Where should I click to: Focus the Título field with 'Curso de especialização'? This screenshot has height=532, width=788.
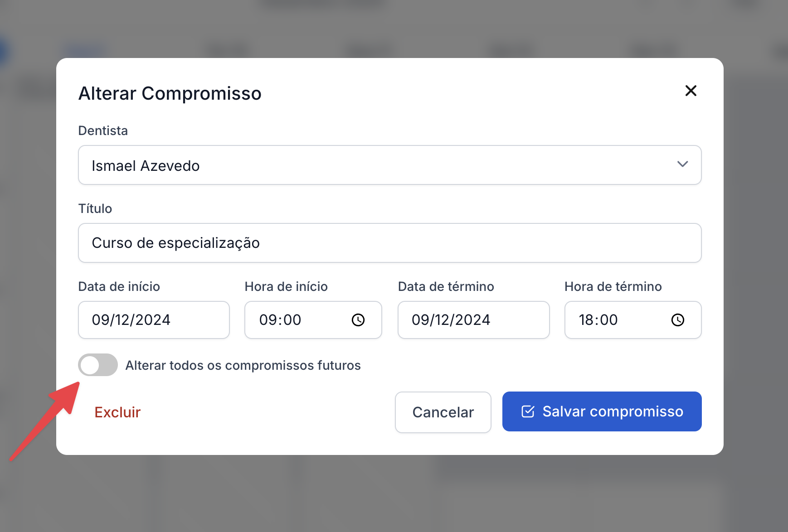tap(389, 243)
